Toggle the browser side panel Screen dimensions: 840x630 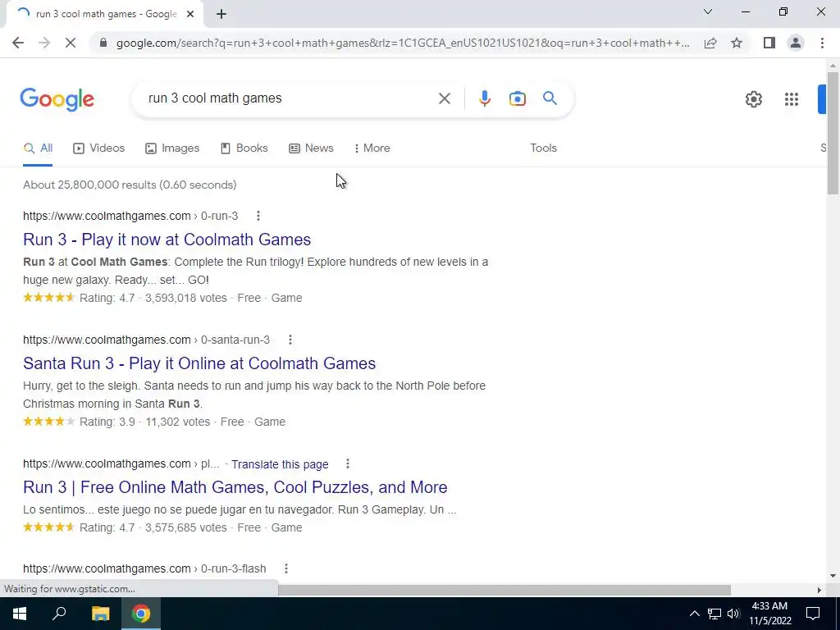[769, 43]
